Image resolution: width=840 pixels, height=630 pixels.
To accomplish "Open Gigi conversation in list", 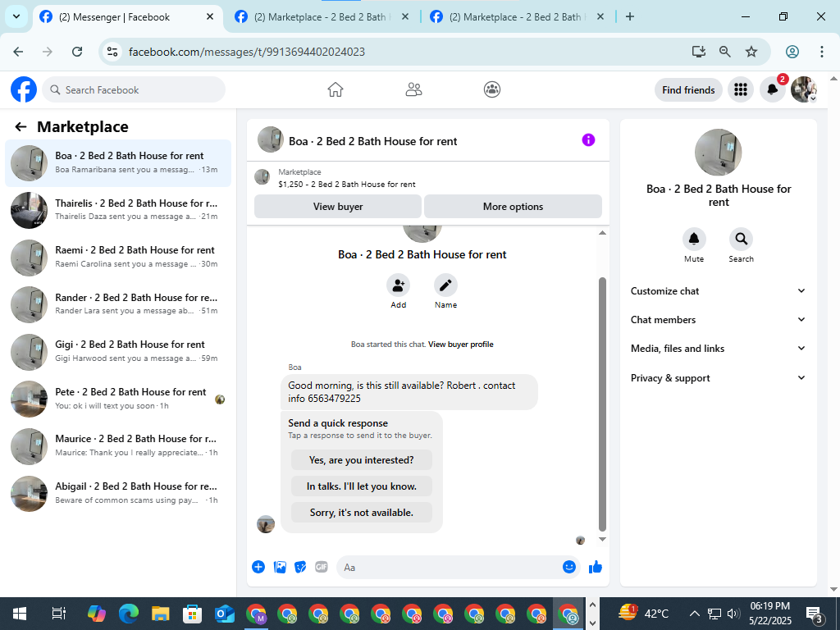I will 118,351.
